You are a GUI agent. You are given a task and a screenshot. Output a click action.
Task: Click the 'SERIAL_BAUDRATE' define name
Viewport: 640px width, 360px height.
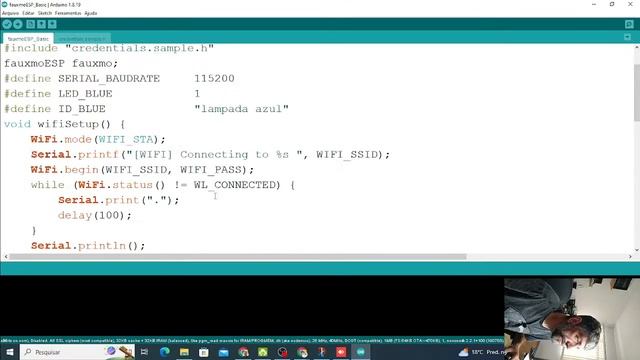[109, 78]
